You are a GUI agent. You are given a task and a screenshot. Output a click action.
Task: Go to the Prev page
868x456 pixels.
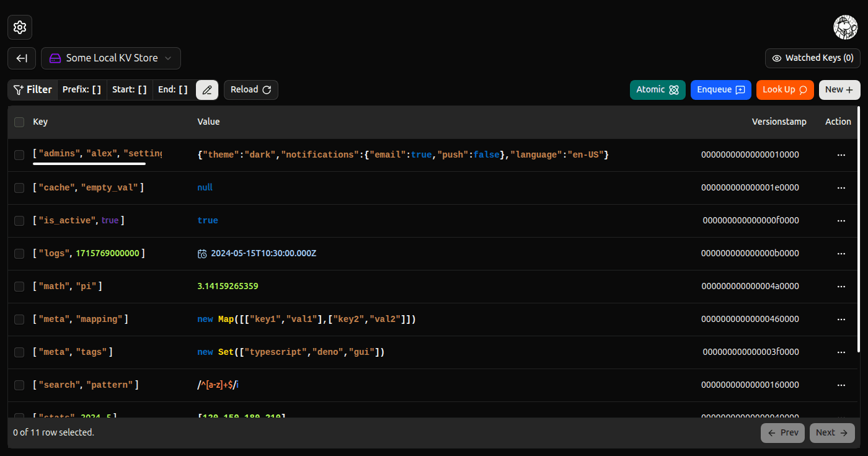click(x=782, y=433)
